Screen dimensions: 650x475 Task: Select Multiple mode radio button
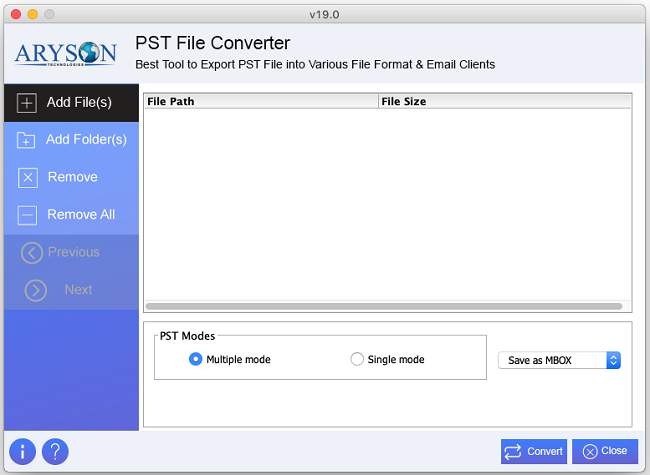(195, 359)
